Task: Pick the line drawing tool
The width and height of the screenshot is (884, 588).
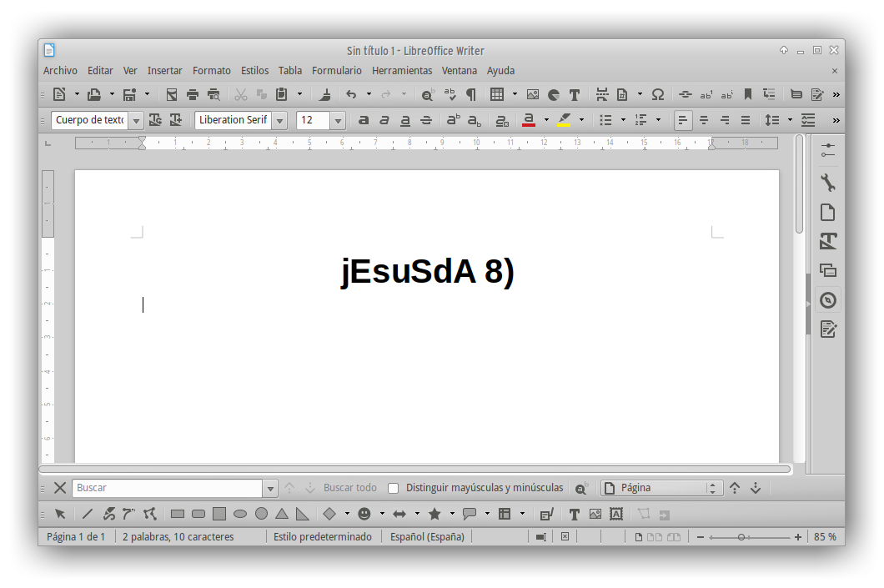Action: pos(88,514)
